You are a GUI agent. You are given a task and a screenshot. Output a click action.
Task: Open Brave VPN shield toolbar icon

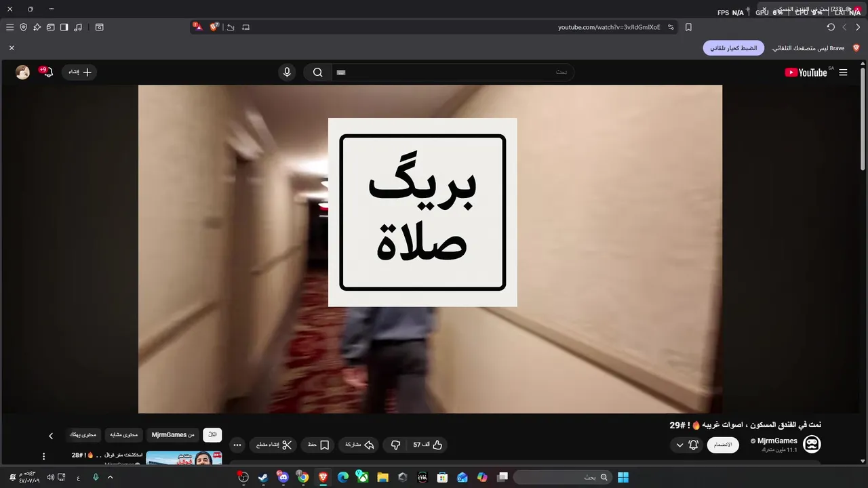point(23,27)
